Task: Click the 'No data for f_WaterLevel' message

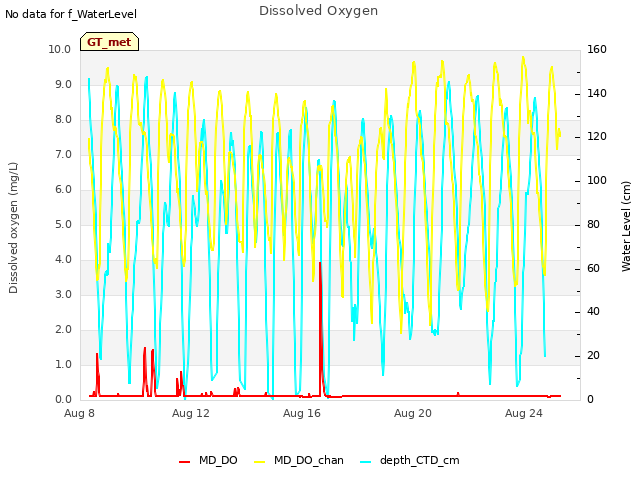Action: point(71,14)
